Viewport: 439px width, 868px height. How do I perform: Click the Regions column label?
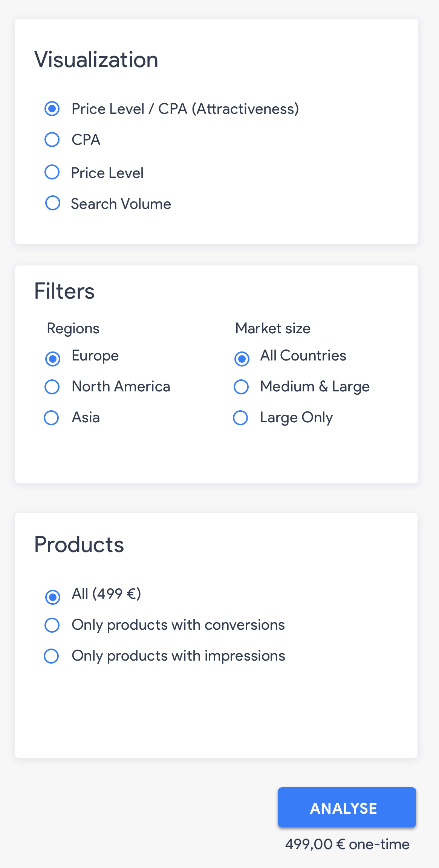pos(73,328)
